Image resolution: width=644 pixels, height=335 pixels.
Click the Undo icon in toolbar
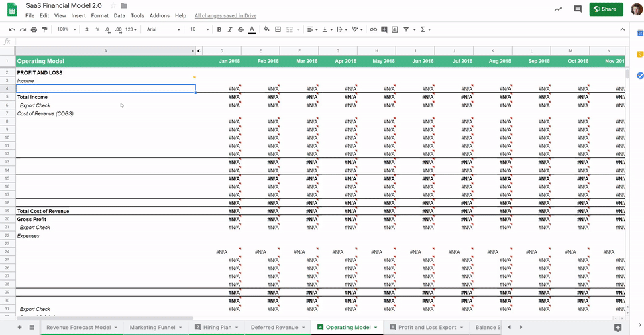[12, 29]
